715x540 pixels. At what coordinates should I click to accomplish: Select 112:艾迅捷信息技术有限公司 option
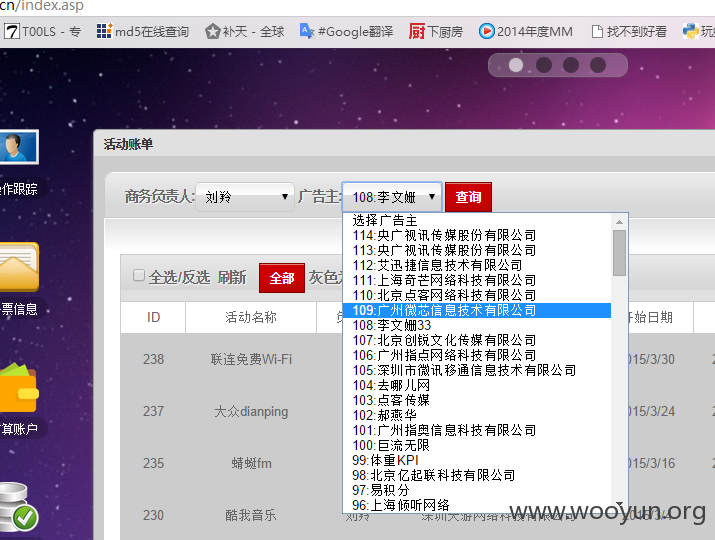point(477,265)
